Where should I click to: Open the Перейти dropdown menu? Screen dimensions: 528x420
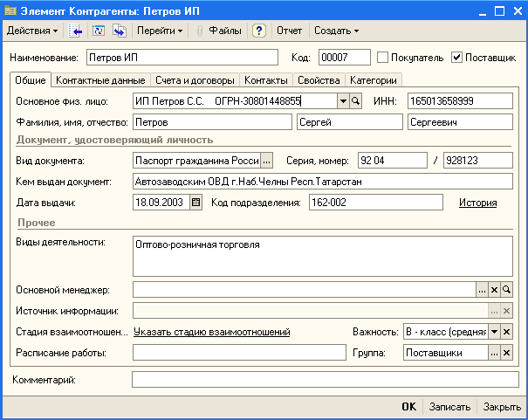(160, 31)
